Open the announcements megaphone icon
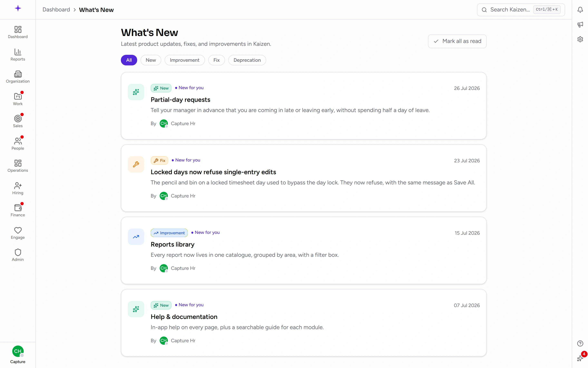Screen dimensions: 588x368 click(580, 25)
